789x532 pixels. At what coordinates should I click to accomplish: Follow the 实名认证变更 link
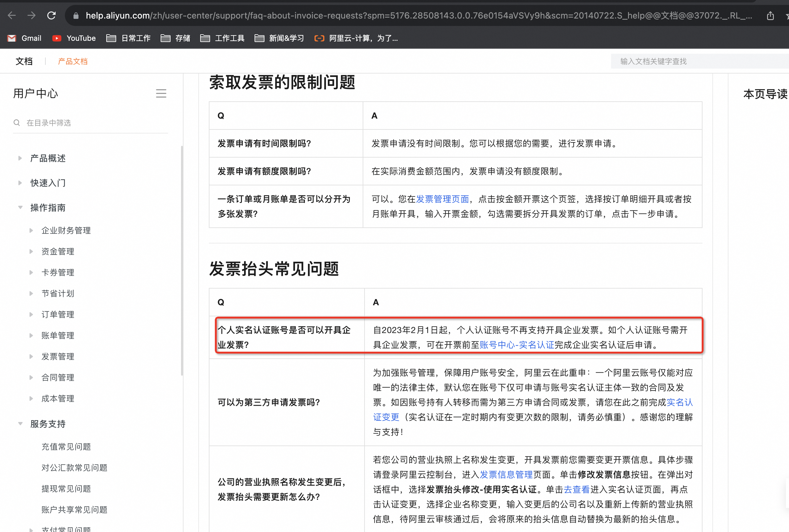pos(679,402)
